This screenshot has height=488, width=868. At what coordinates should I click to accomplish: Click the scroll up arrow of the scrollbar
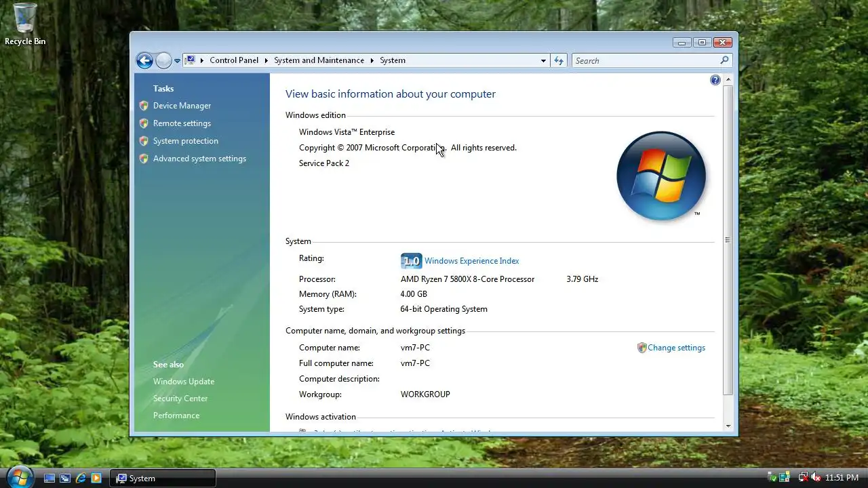pyautogui.click(x=728, y=80)
